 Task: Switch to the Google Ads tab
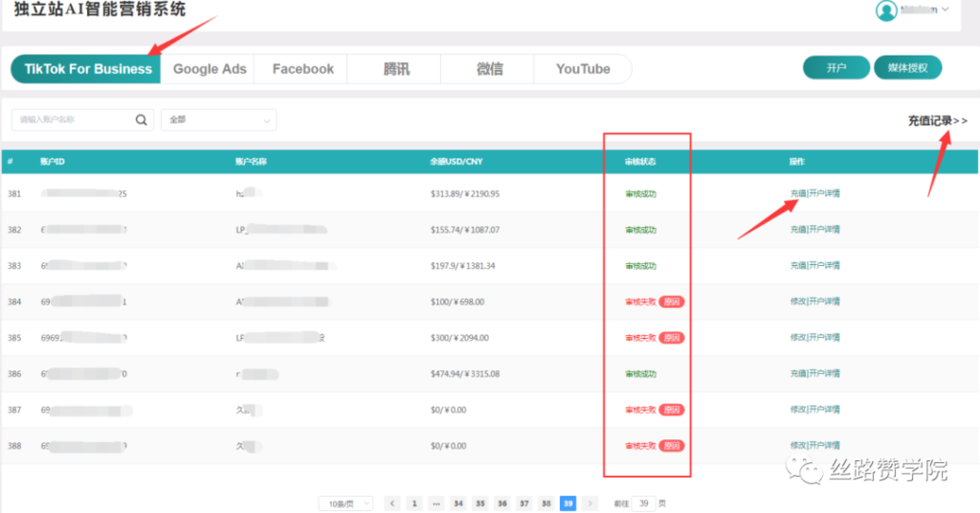(x=210, y=69)
